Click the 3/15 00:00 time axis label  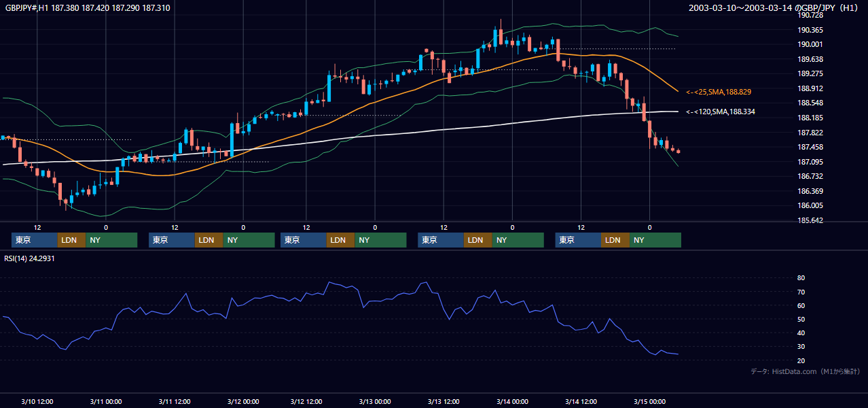click(649, 401)
